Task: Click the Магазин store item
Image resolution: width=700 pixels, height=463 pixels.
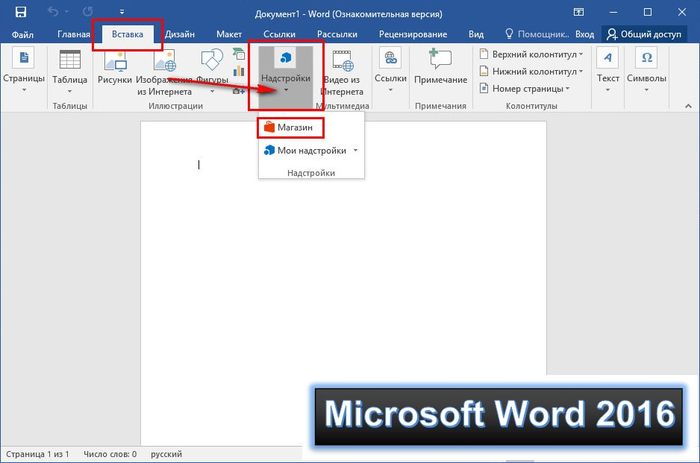Action: [291, 128]
